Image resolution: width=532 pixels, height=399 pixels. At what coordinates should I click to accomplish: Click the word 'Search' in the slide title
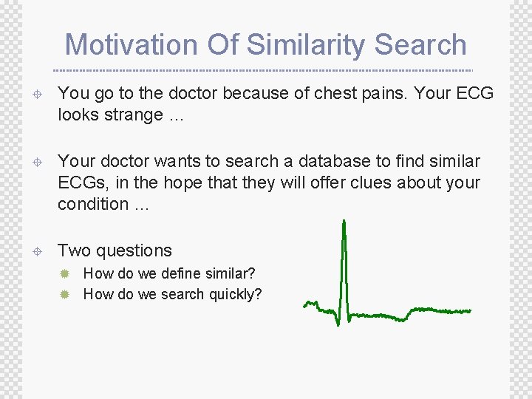pyautogui.click(x=420, y=44)
